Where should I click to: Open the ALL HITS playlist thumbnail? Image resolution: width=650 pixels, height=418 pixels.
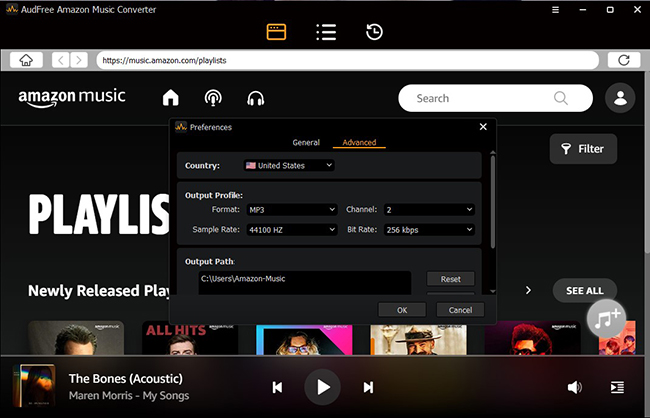190,338
